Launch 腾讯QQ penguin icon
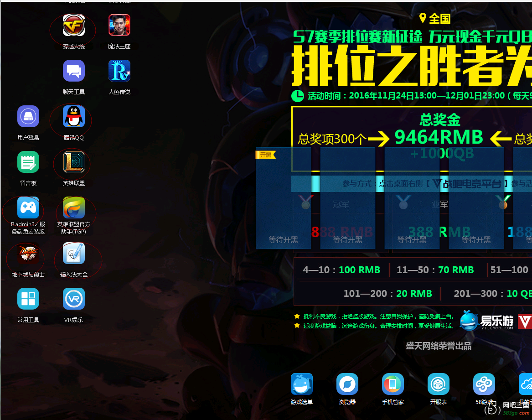 (x=74, y=116)
